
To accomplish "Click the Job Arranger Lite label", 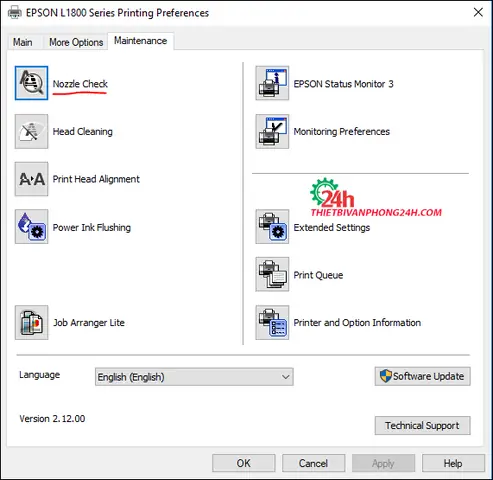I will tap(89, 323).
